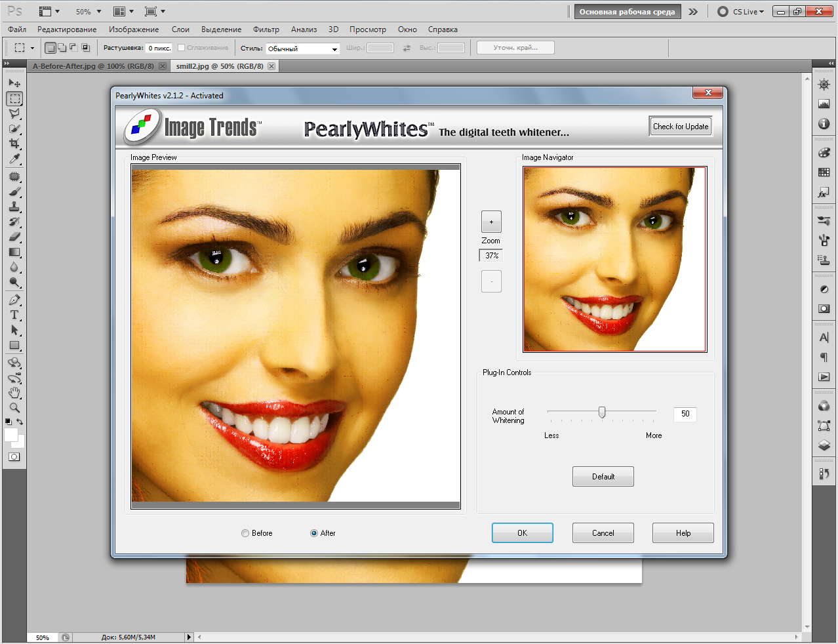Select the Eyedropper tool

coord(14,159)
